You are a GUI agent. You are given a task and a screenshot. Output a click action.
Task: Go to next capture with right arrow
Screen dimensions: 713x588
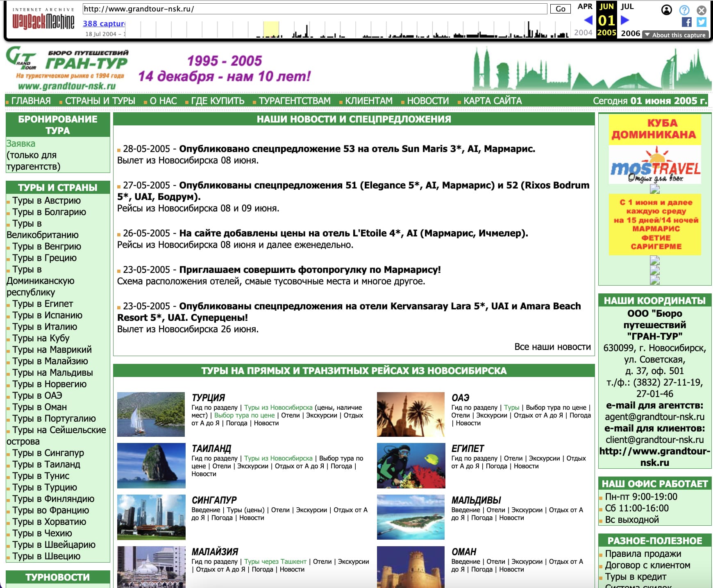coord(625,20)
